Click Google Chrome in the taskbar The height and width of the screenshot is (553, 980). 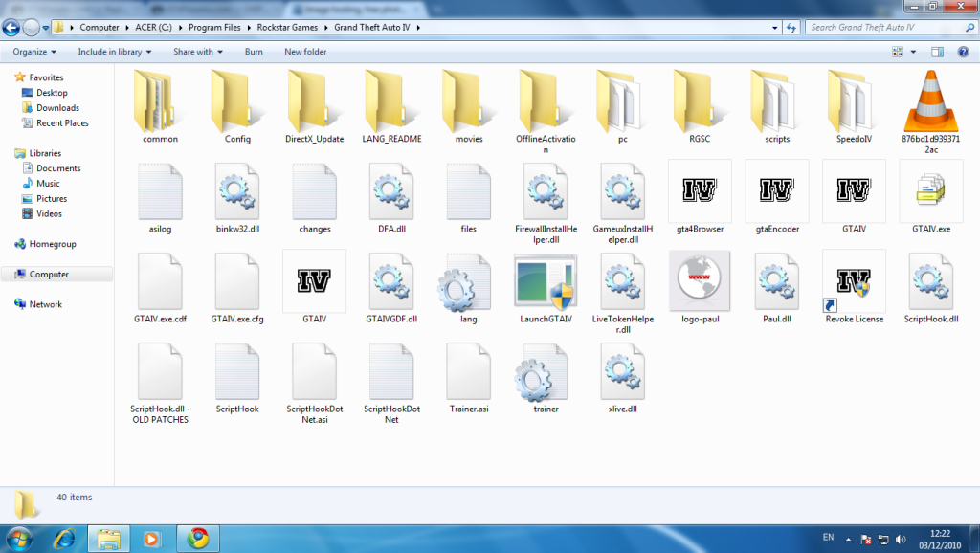(198, 538)
